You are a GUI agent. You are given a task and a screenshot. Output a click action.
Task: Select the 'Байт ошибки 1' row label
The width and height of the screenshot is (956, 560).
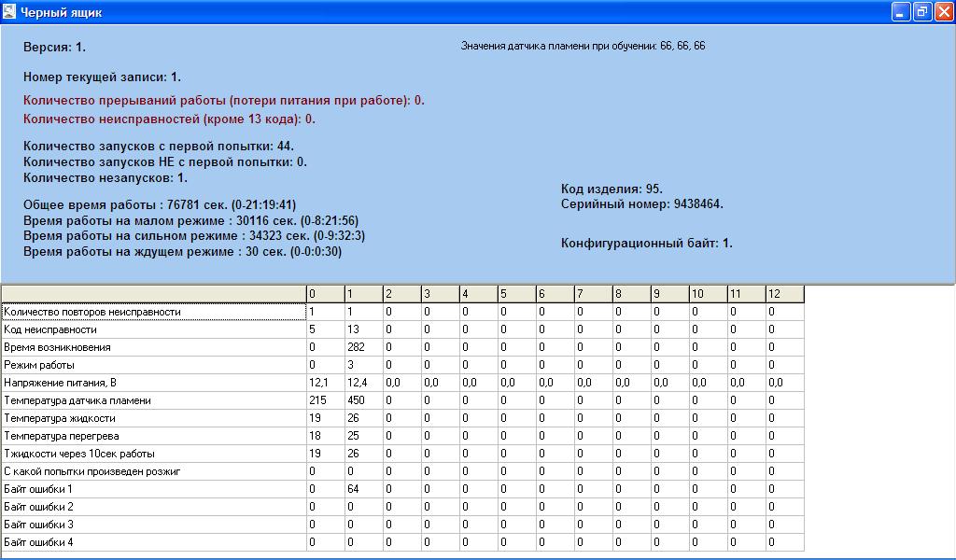[154, 489]
